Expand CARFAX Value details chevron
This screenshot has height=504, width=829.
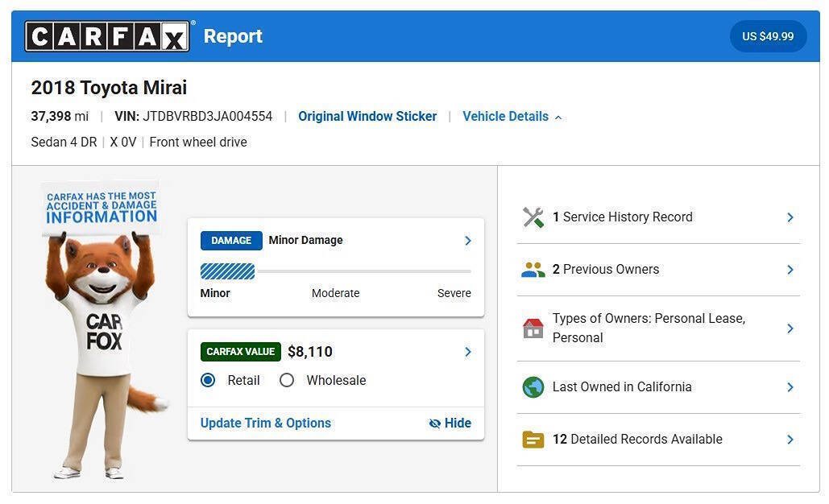467,352
